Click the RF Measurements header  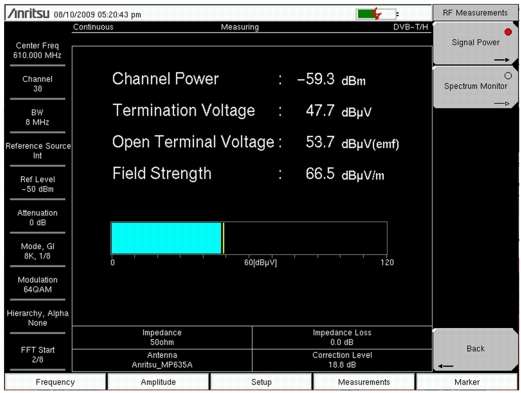[475, 13]
